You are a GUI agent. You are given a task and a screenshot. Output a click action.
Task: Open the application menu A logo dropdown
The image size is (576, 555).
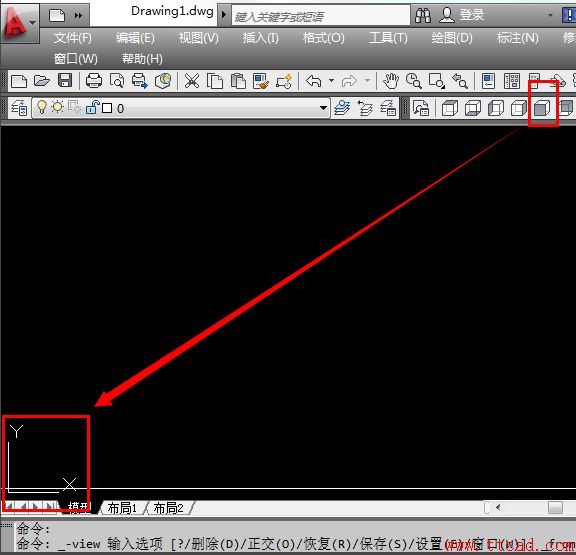[x=19, y=24]
